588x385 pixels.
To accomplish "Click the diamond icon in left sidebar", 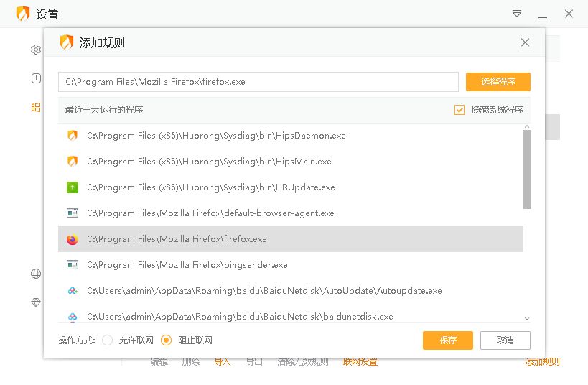I will 36,303.
